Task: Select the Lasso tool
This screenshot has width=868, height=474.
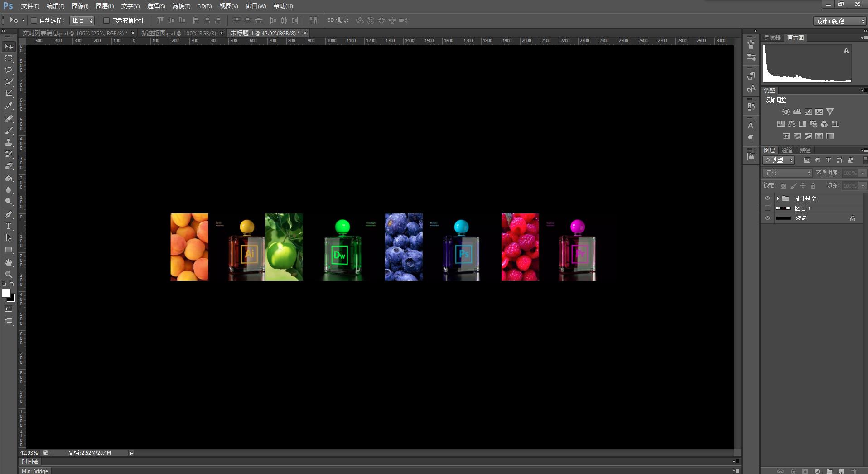Action: click(9, 70)
